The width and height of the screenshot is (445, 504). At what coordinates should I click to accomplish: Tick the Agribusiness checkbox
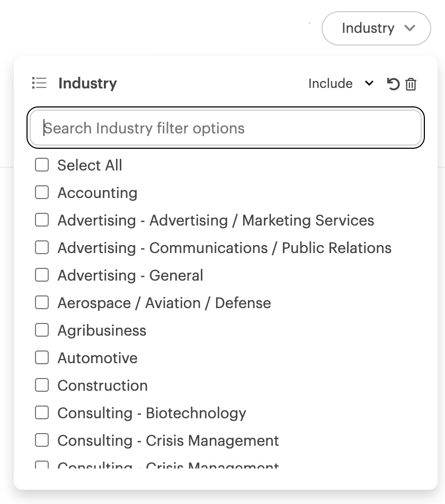pos(42,330)
